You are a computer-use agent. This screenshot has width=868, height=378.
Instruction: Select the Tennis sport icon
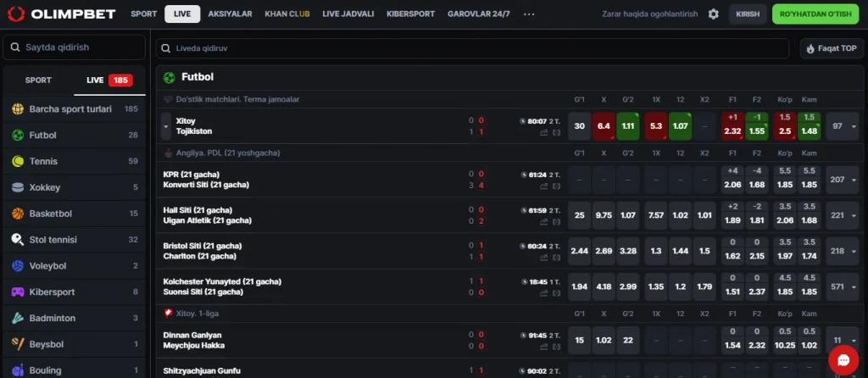pyautogui.click(x=19, y=161)
